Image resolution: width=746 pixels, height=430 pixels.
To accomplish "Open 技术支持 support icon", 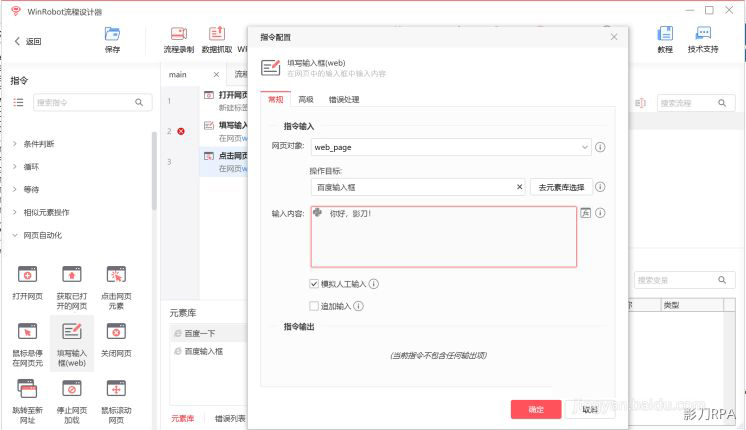I will click(703, 34).
